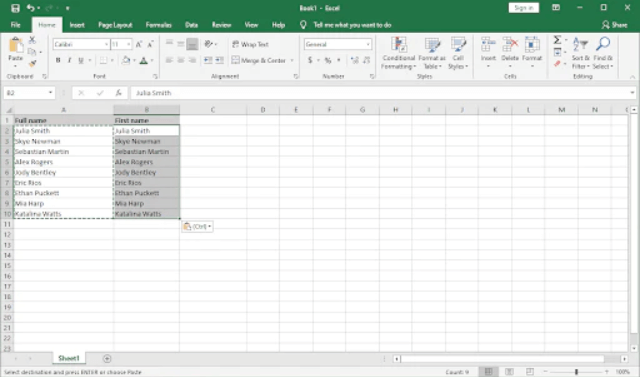Toggle Wrap Text
The height and width of the screenshot is (377, 641).
(250, 44)
